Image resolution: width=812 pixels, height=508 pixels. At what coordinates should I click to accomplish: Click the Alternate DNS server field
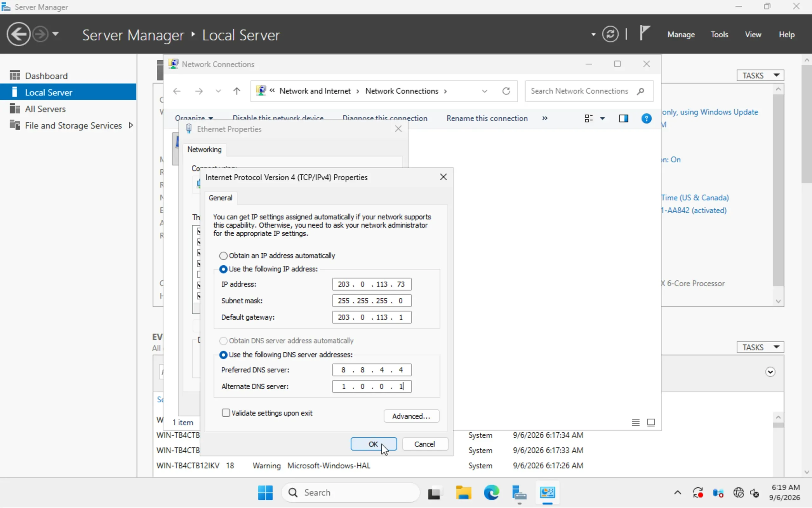click(372, 386)
